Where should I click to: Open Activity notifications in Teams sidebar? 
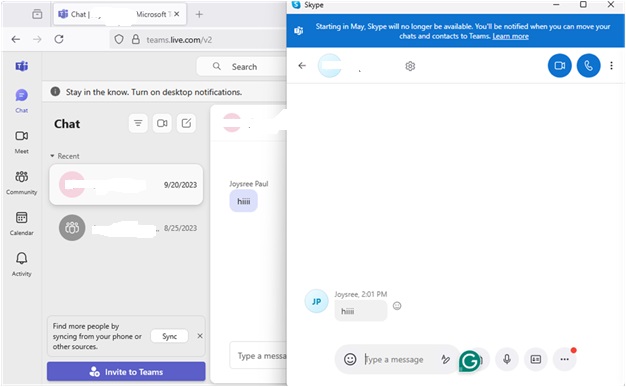[22, 264]
